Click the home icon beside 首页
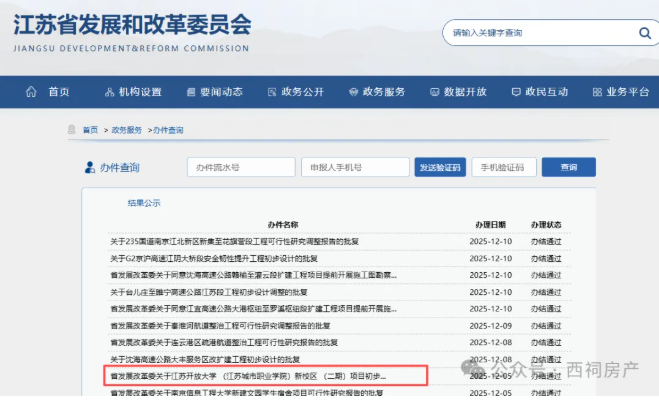Screen dimensions: 659x401 [30, 92]
